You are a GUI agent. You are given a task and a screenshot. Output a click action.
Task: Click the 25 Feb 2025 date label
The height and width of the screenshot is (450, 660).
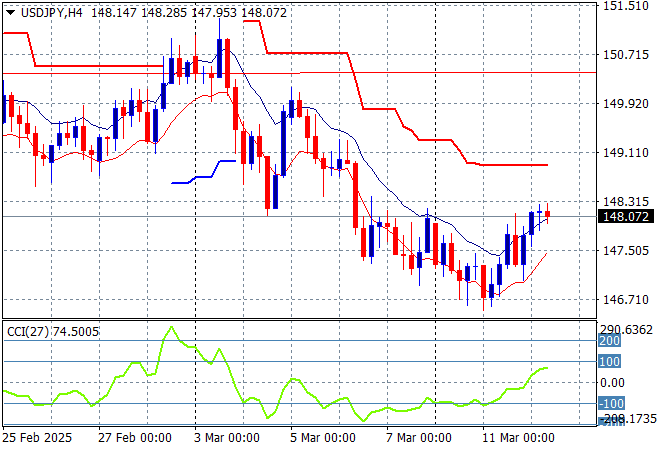pyautogui.click(x=36, y=438)
